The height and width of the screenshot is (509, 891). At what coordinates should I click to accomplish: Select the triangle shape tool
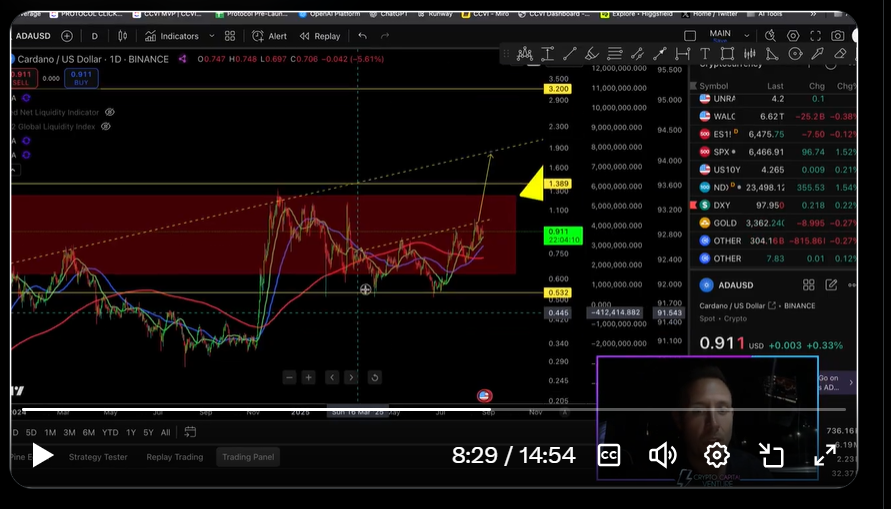[772, 54]
